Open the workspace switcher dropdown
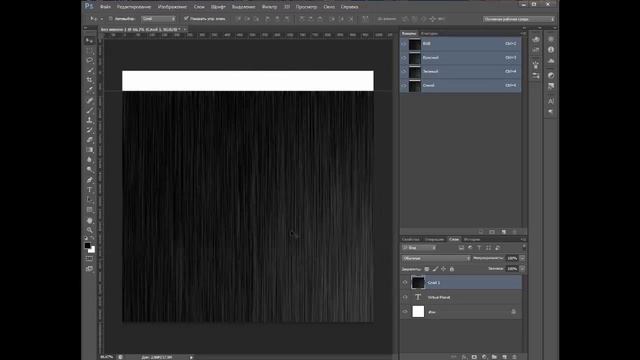 click(x=518, y=19)
